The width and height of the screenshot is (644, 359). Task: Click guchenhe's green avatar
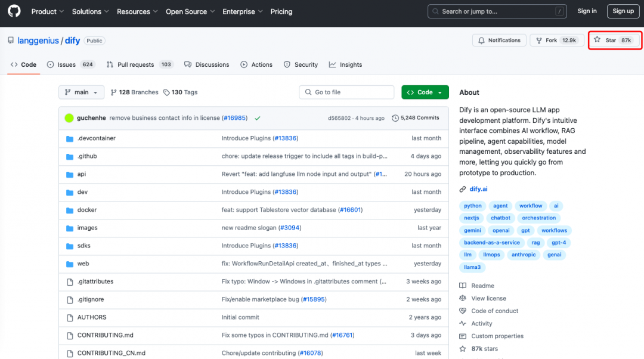pos(69,118)
